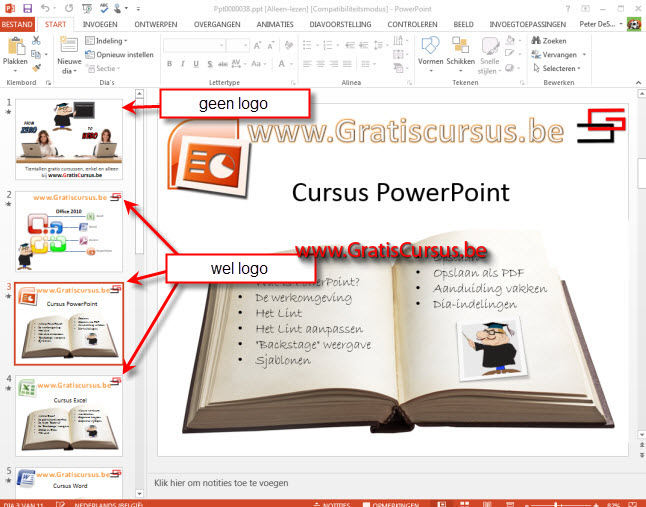The height and width of the screenshot is (507, 646).
Task: Apply strikethrough formatting
Action: 222,64
